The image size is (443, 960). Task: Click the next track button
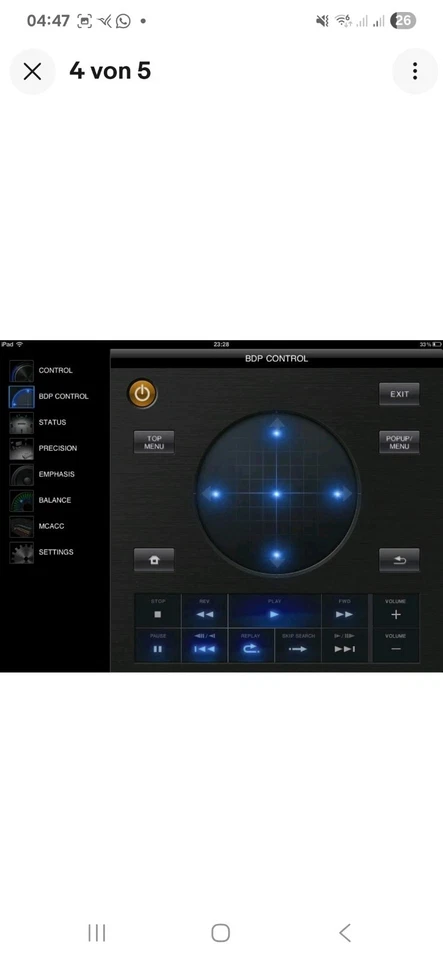click(344, 645)
